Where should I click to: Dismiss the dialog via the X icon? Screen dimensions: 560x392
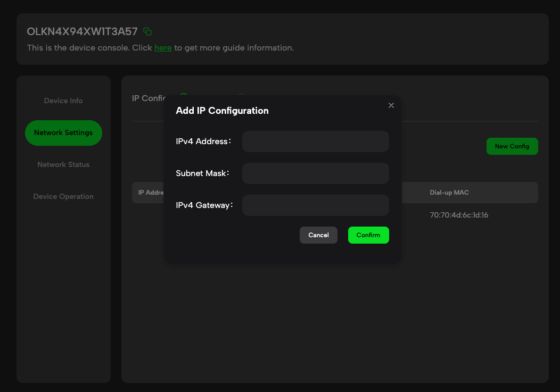tap(391, 105)
